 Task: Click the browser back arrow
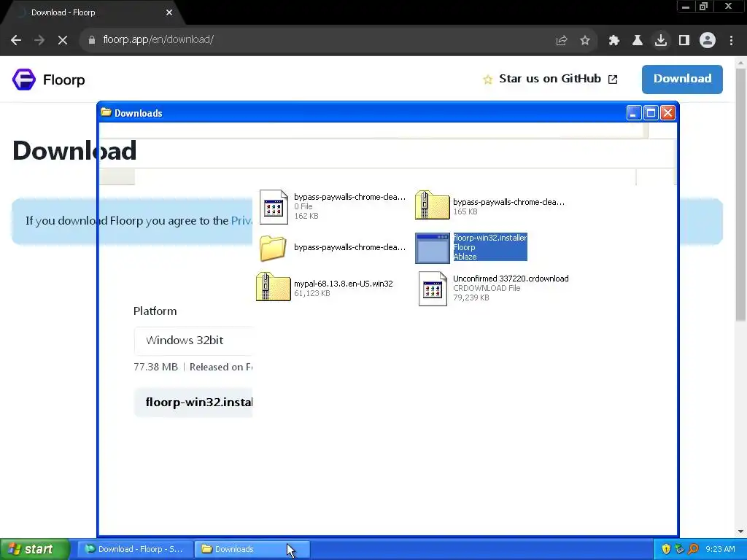pyautogui.click(x=16, y=40)
